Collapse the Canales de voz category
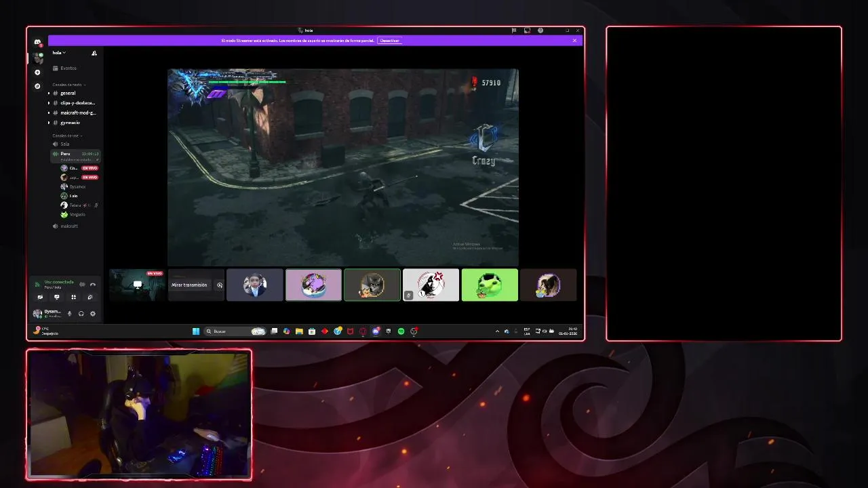 click(x=68, y=136)
